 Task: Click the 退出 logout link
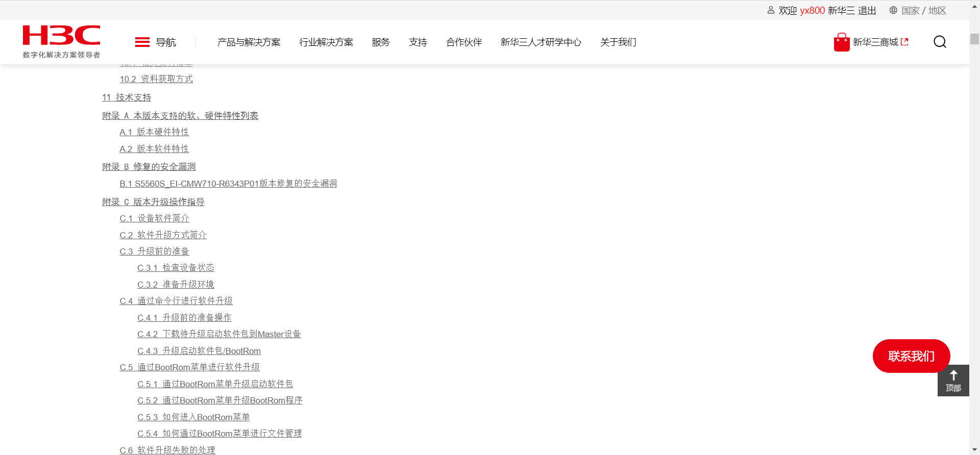coord(867,11)
